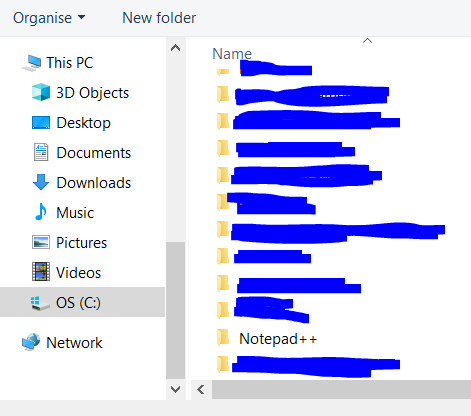
Task: Click the navigation pane scroll down arrow
Action: coord(175,389)
